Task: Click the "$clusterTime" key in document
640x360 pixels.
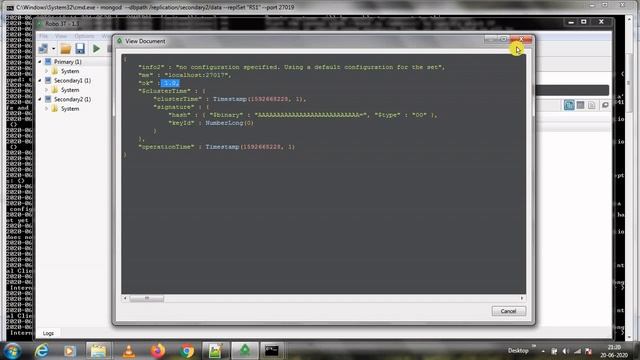Action: pos(164,91)
